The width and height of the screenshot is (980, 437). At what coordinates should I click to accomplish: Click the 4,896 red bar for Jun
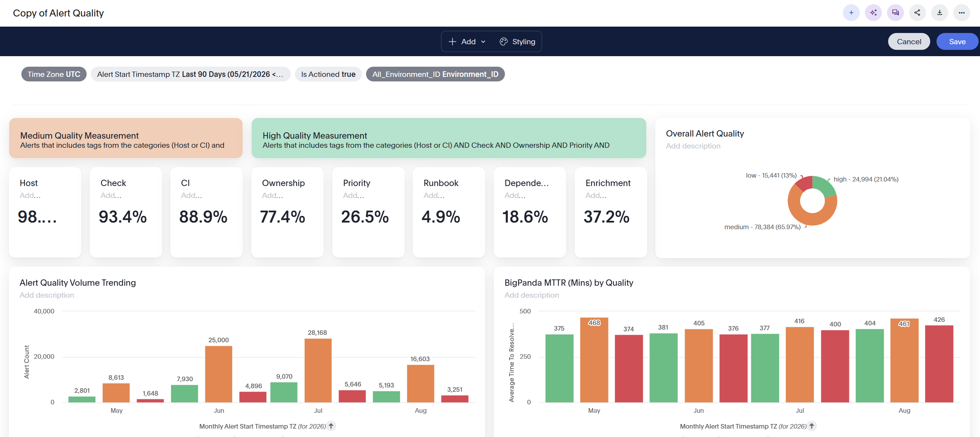252,397
